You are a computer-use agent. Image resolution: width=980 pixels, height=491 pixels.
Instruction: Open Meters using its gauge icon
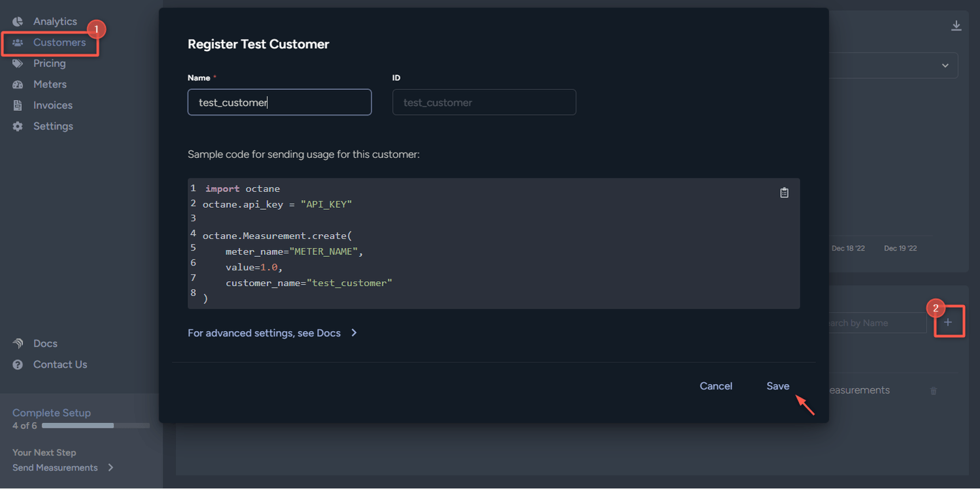coord(19,84)
